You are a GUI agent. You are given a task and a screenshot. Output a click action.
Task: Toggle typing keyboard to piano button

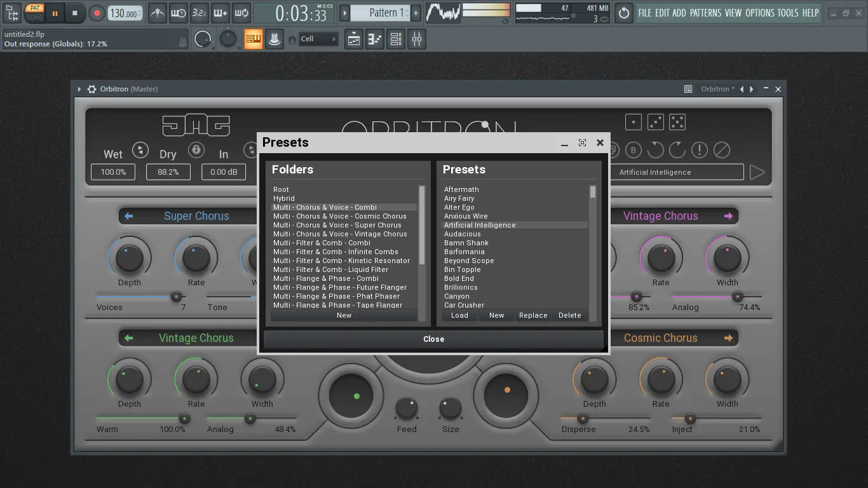(254, 39)
